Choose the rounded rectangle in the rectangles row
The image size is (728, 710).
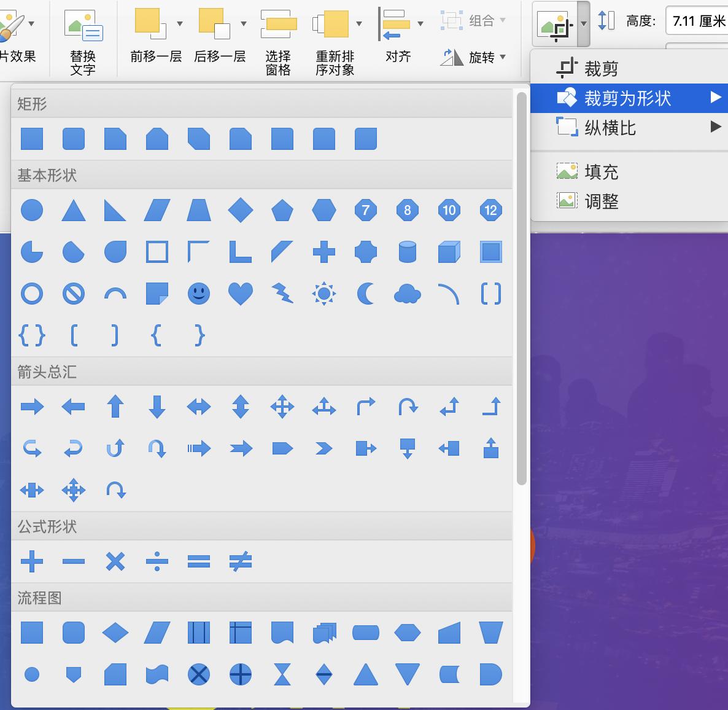tap(74, 139)
